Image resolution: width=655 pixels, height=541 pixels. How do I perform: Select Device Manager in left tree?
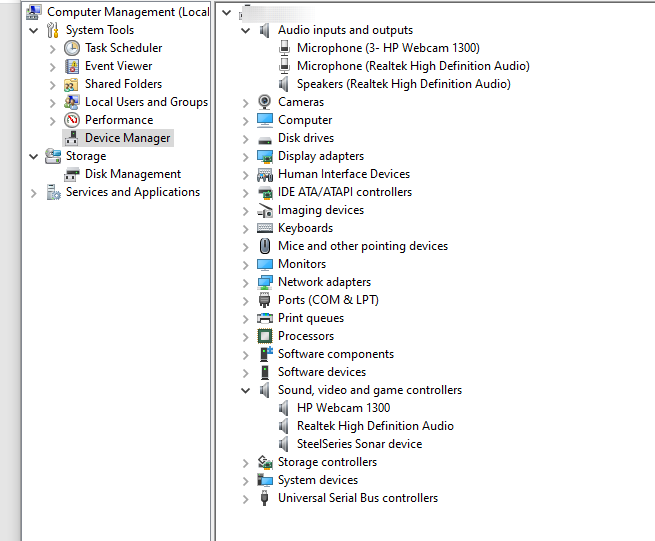(x=127, y=138)
